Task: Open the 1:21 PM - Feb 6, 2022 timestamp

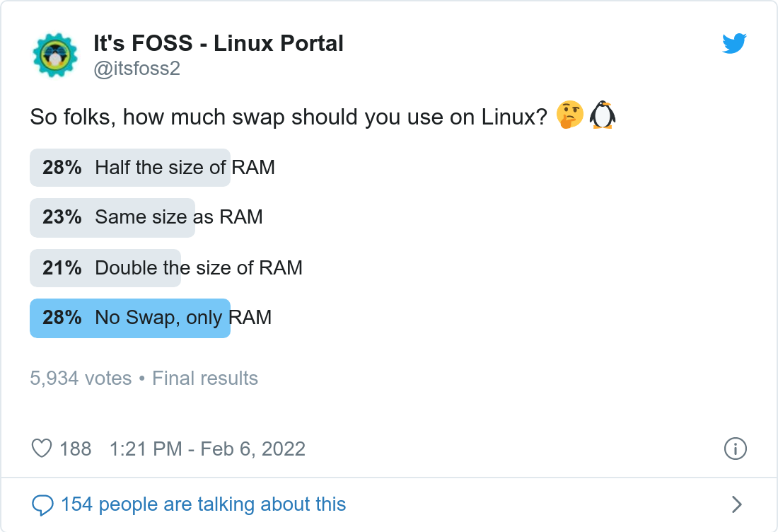Action: tap(207, 449)
